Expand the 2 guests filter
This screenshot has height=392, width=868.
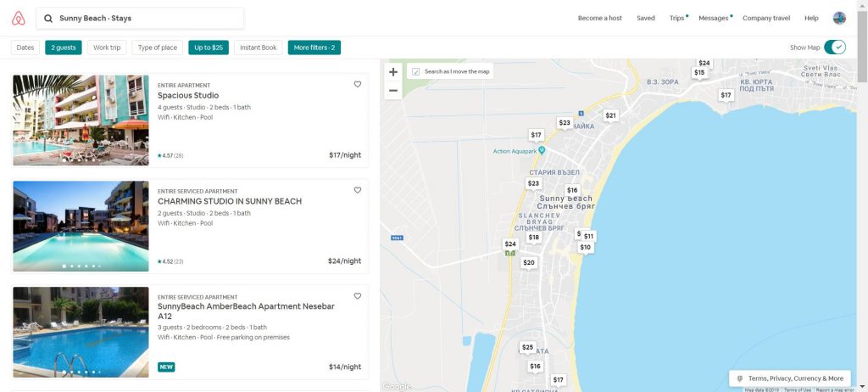pyautogui.click(x=64, y=48)
